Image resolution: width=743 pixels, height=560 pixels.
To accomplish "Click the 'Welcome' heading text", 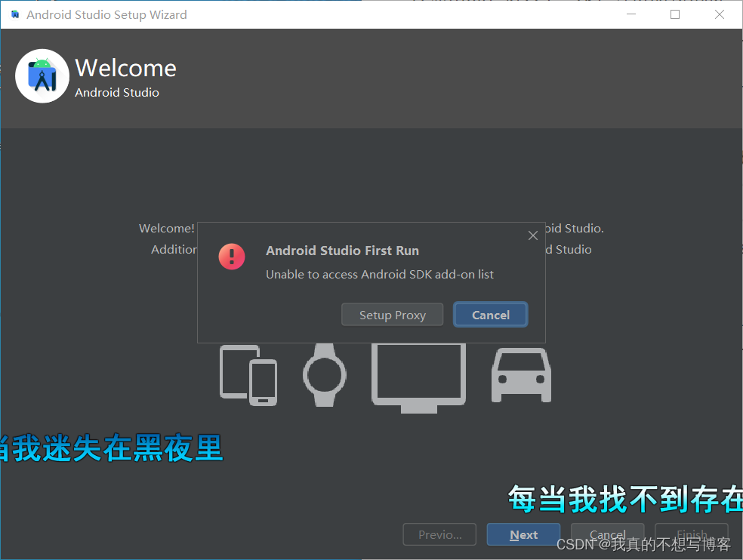I will pos(125,68).
